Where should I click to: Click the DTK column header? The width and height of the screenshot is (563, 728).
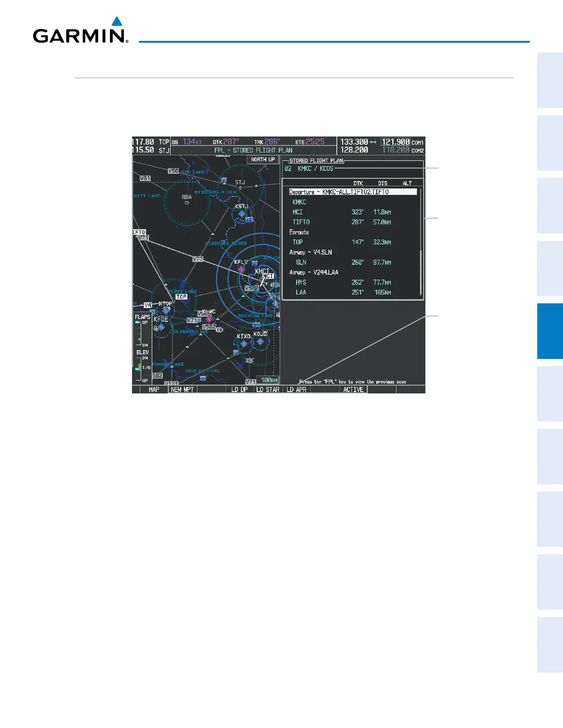[358, 183]
